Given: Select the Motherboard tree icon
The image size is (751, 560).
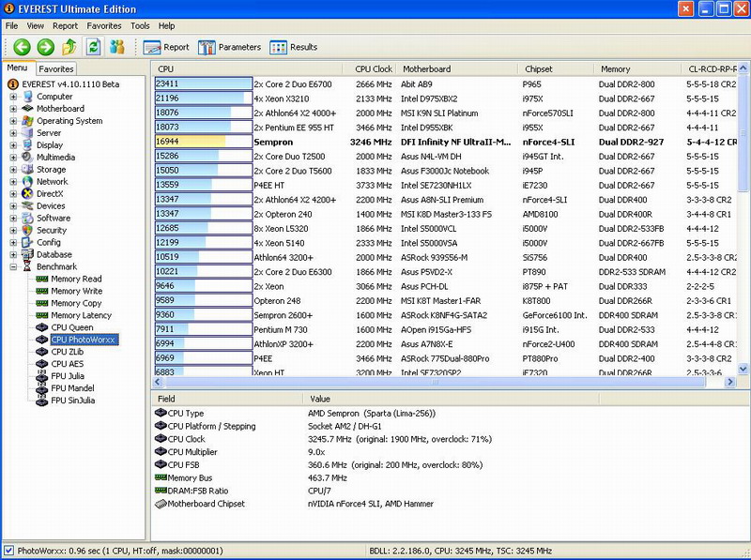Looking at the screenshot, I should (x=28, y=109).
